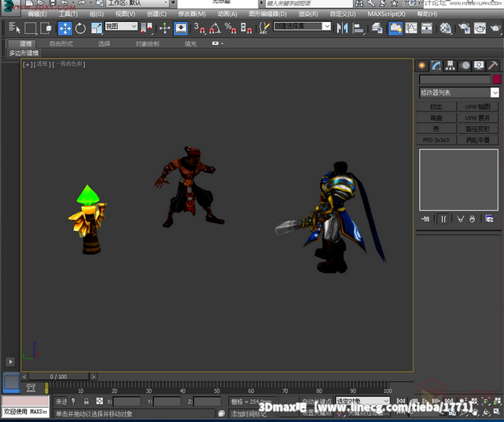Viewport: 504px width, 422px height.
Task: Click Redo arrow in quick access toolbar
Action: pyautogui.click(x=81, y=3)
